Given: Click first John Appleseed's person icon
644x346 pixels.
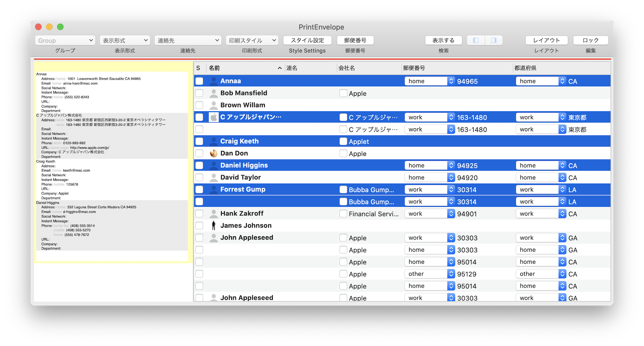Looking at the screenshot, I should (x=214, y=238).
